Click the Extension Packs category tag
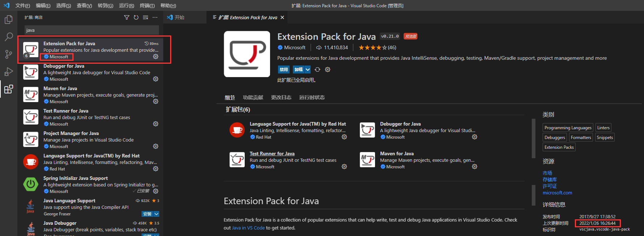Viewport: 644px width, 236px height. coord(559,147)
